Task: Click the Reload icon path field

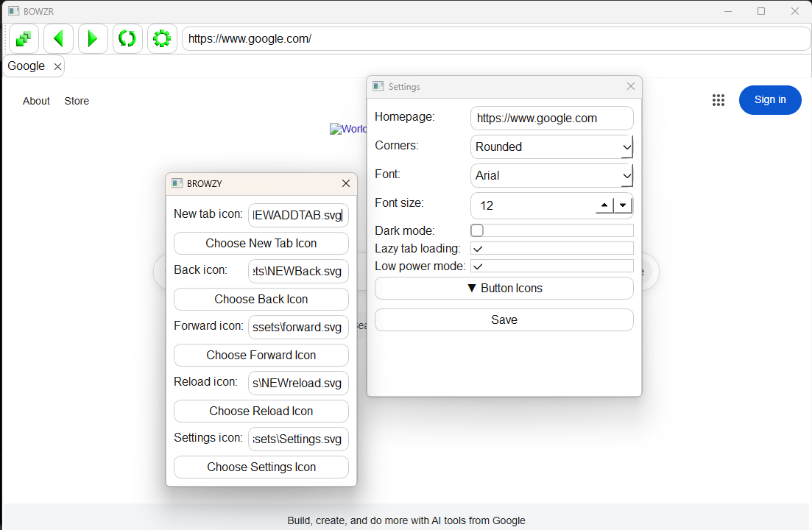Action: (x=298, y=383)
